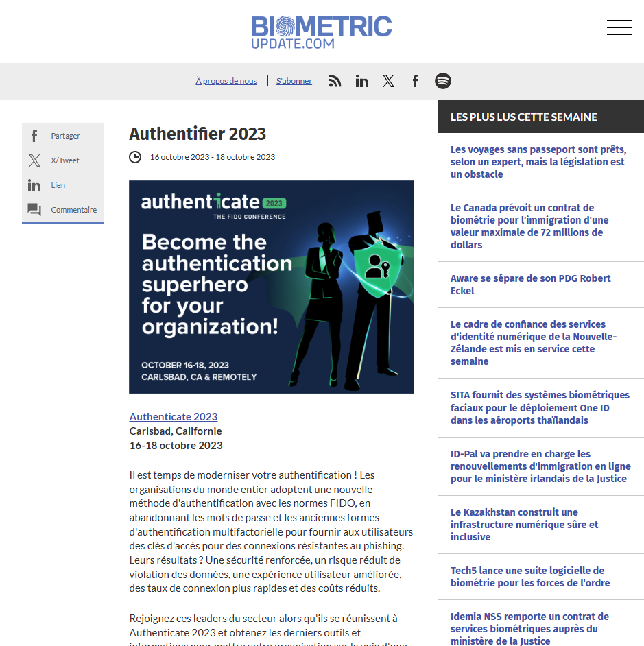Click the Spotify icon in header
The width and height of the screenshot is (644, 646).
(442, 81)
